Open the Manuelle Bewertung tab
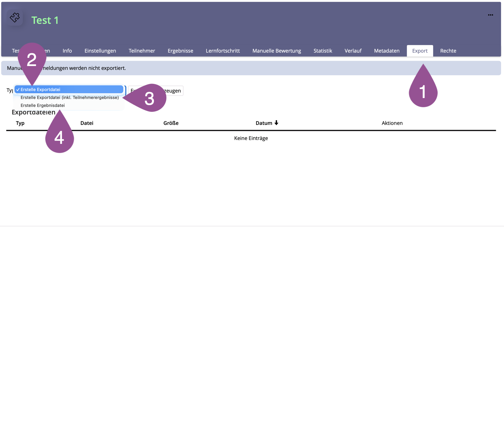 277,51
